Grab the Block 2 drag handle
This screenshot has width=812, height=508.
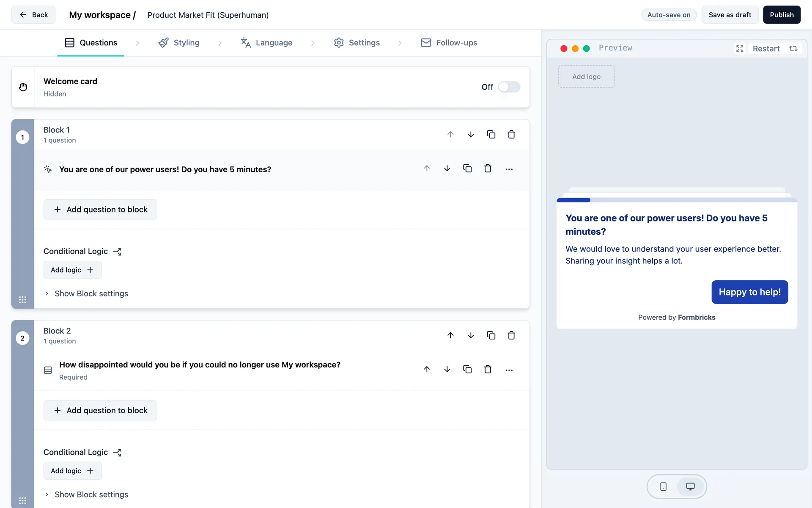(22, 500)
